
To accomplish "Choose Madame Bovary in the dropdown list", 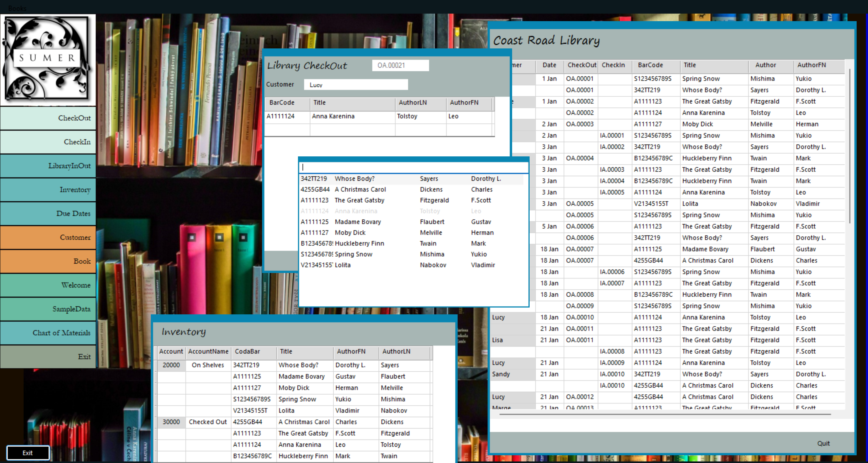I will tap(357, 222).
